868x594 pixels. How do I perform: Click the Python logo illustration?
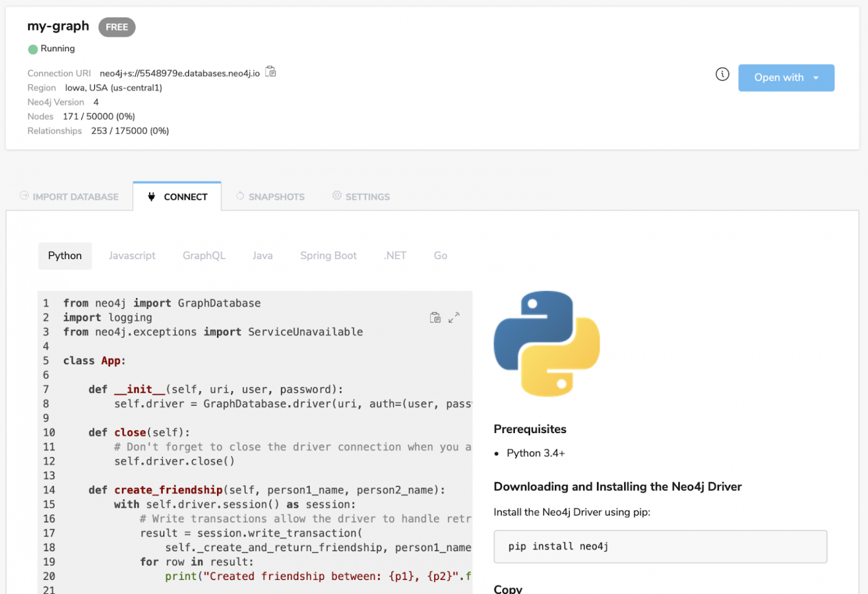click(x=546, y=343)
